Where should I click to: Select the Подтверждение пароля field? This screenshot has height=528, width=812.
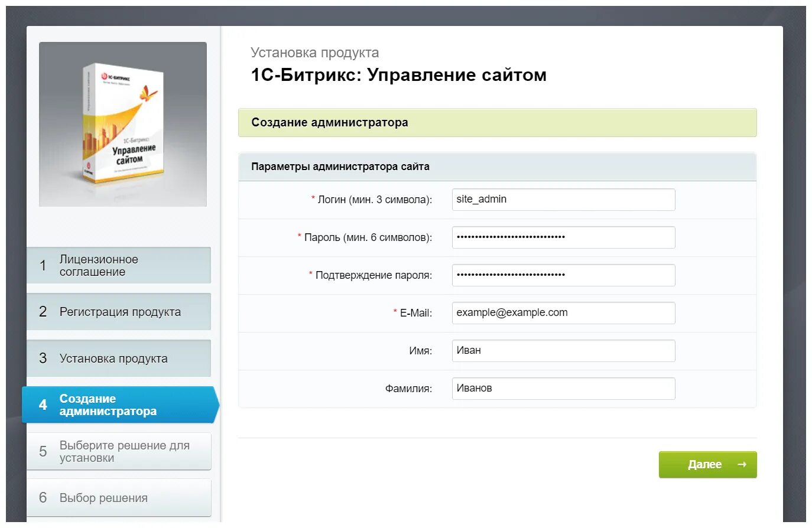(563, 275)
